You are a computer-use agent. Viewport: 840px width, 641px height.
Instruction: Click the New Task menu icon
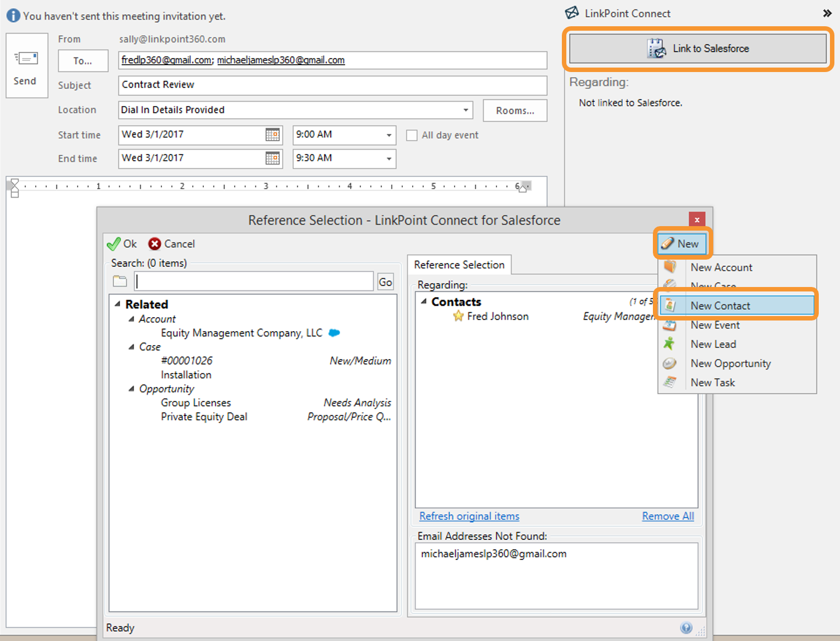[x=670, y=382]
